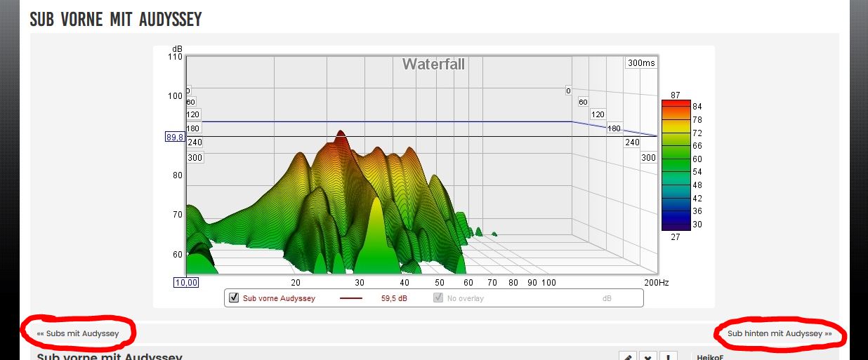Toggle the Sub vorne Audyssey checkbox

coord(234,298)
